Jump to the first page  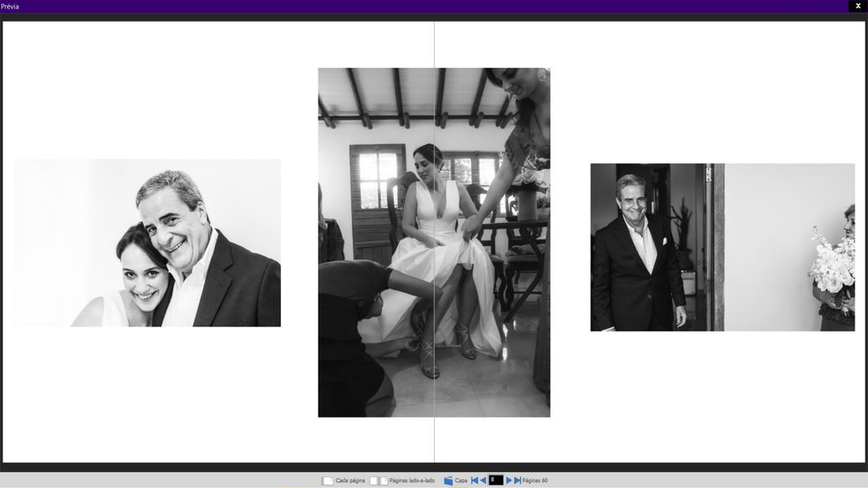click(x=474, y=480)
